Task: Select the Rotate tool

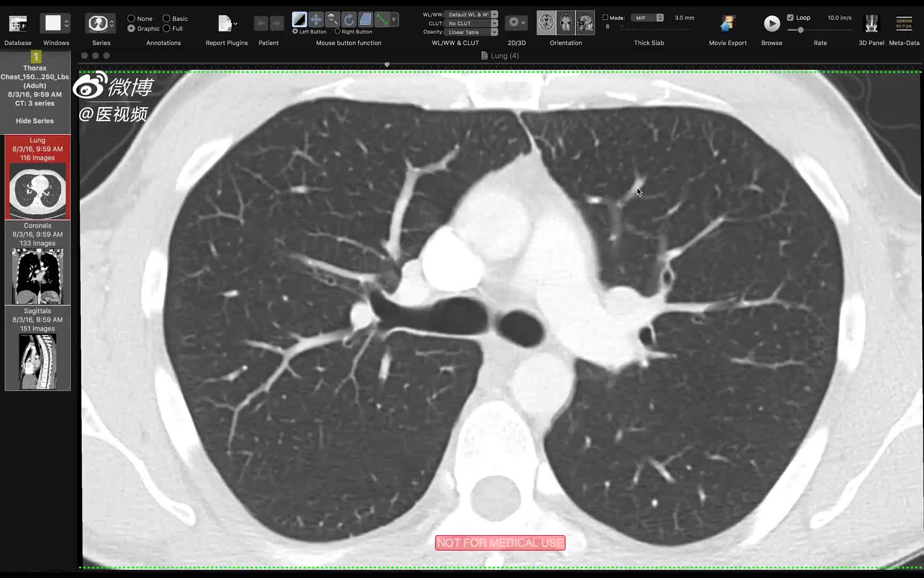Action: click(349, 20)
